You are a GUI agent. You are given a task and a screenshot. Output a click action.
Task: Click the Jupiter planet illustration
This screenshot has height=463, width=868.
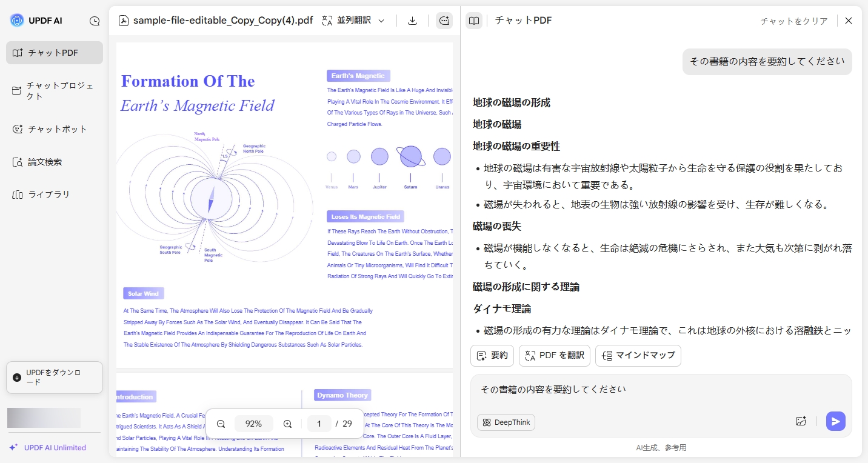click(379, 156)
